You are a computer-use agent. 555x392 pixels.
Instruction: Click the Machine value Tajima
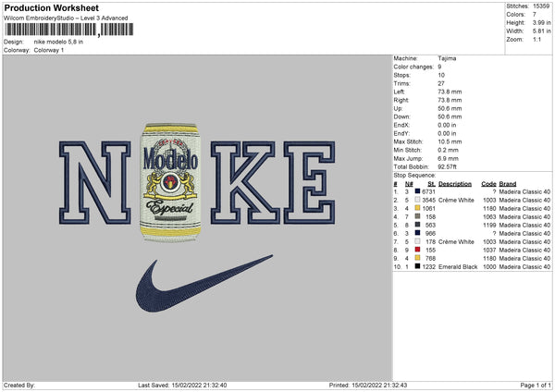click(447, 58)
